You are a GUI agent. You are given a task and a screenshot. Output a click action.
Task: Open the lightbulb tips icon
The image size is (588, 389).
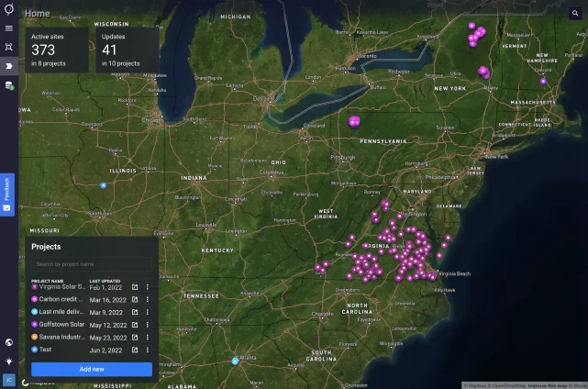coord(9,361)
